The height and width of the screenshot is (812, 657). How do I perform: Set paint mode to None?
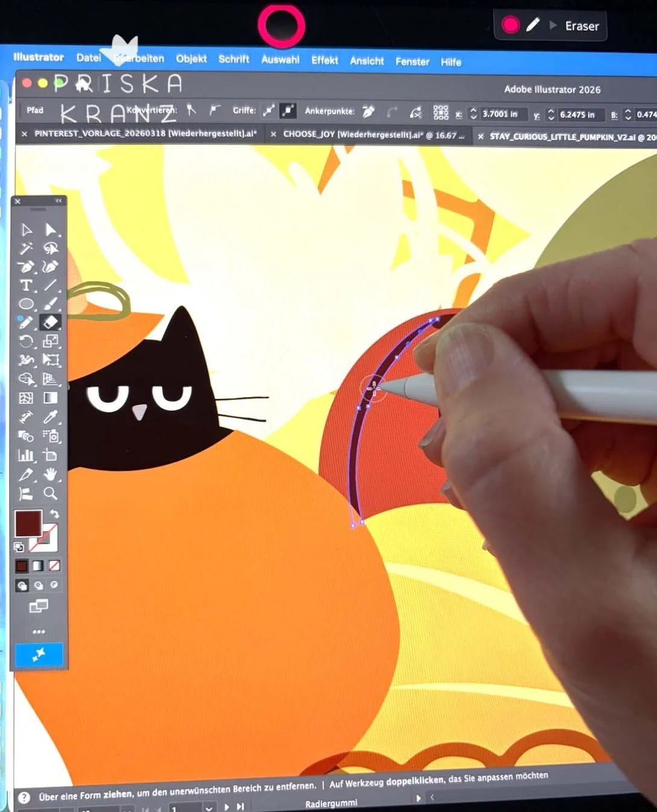[x=54, y=566]
